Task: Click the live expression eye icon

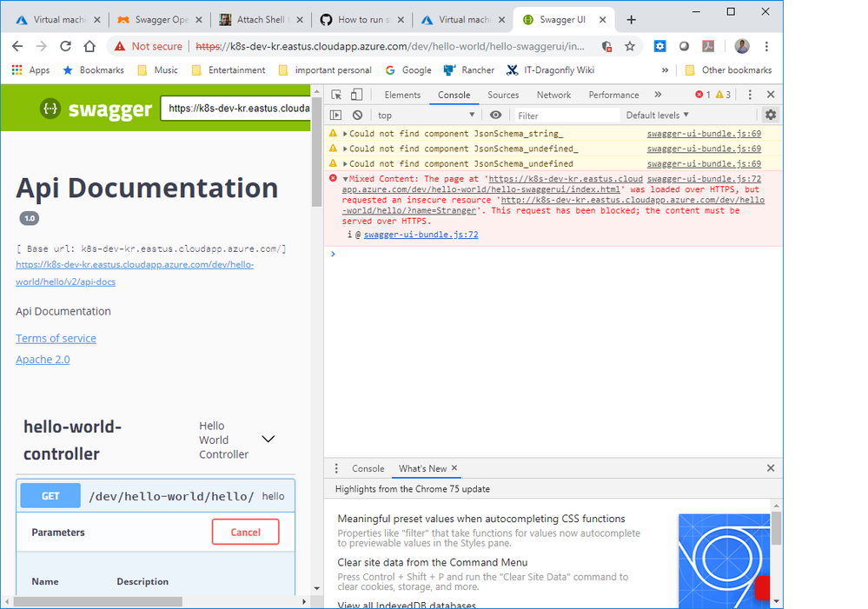Action: click(x=495, y=115)
